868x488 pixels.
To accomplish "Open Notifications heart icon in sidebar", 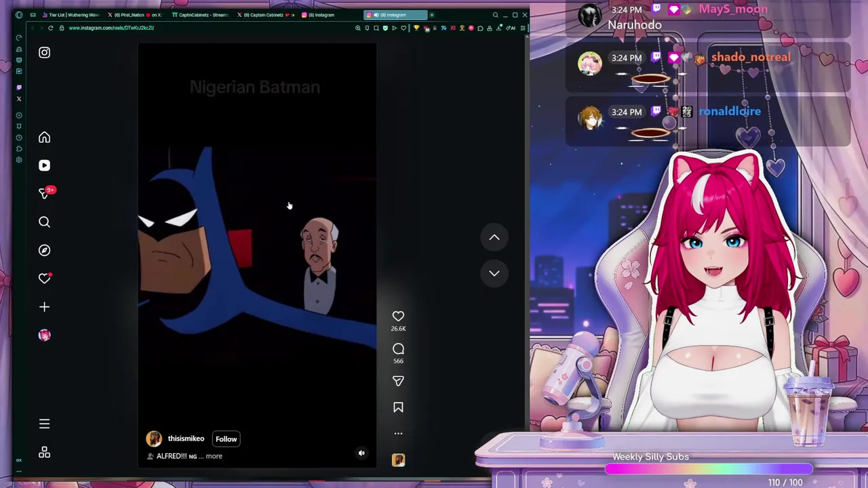I will pyautogui.click(x=44, y=279).
